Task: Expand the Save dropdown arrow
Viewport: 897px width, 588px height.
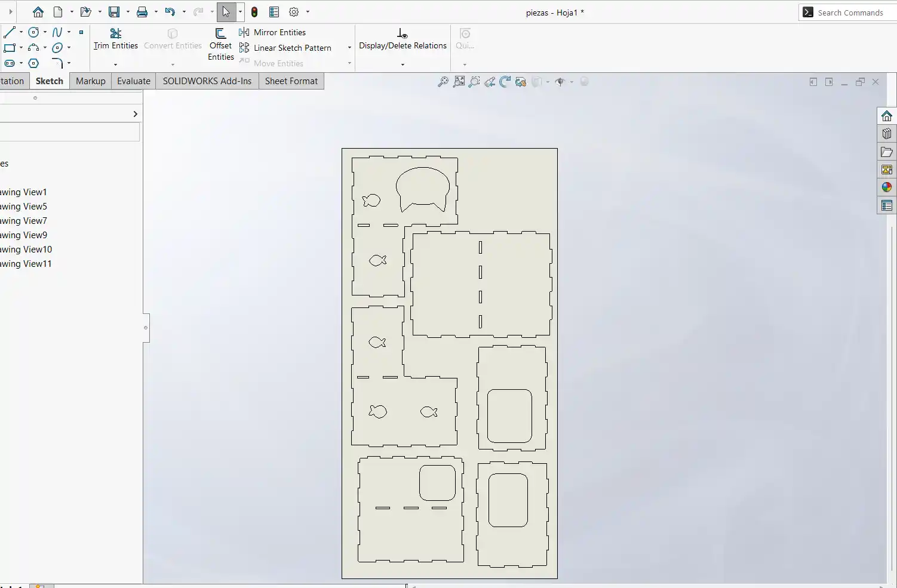Action: pyautogui.click(x=128, y=12)
